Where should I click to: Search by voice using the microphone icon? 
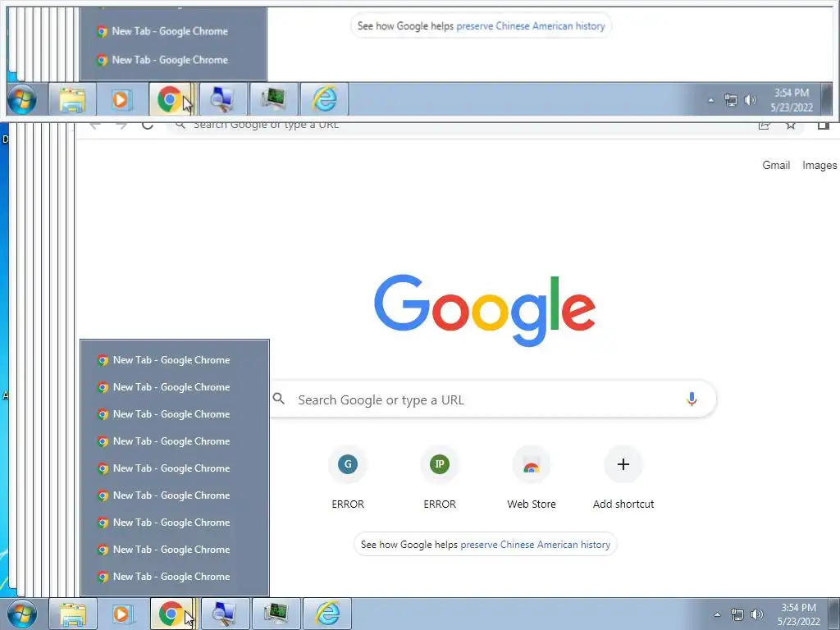click(x=692, y=399)
